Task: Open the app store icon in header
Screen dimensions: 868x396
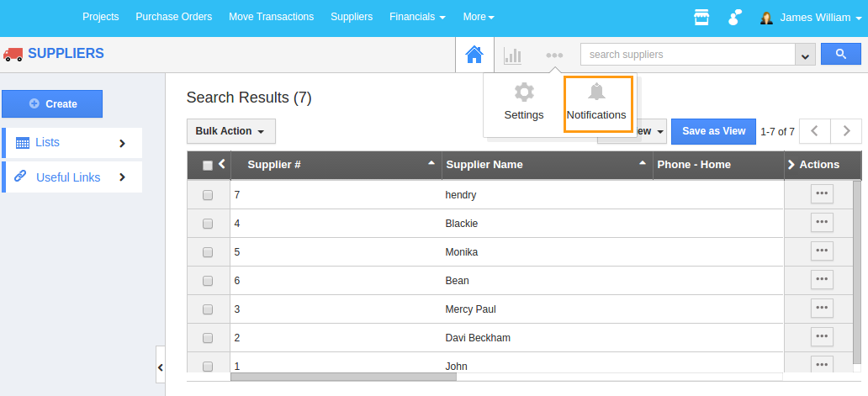Action: point(701,17)
